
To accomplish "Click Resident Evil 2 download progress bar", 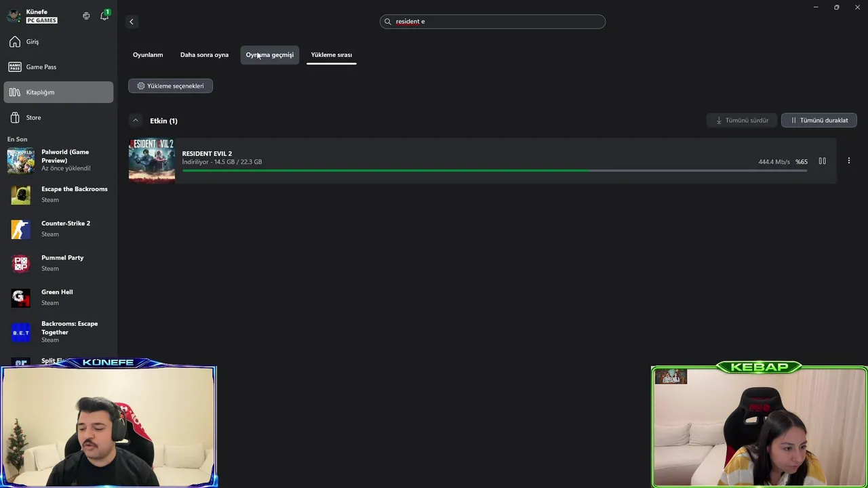I will click(x=494, y=170).
